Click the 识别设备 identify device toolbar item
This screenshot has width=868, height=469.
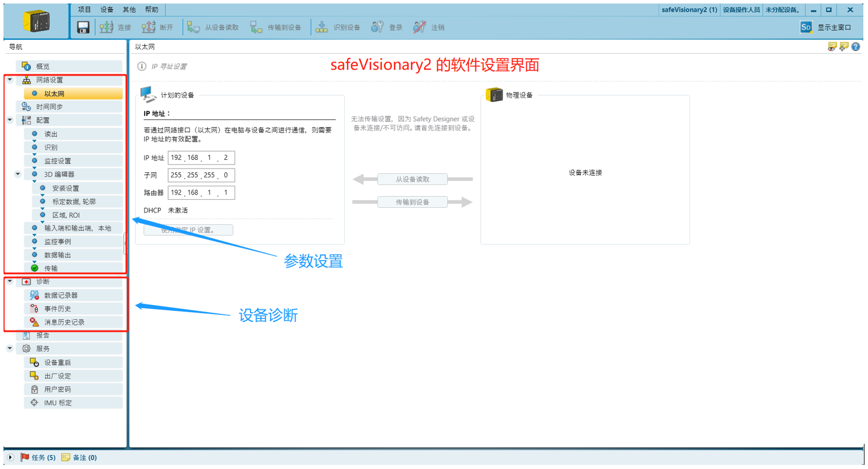338,27
